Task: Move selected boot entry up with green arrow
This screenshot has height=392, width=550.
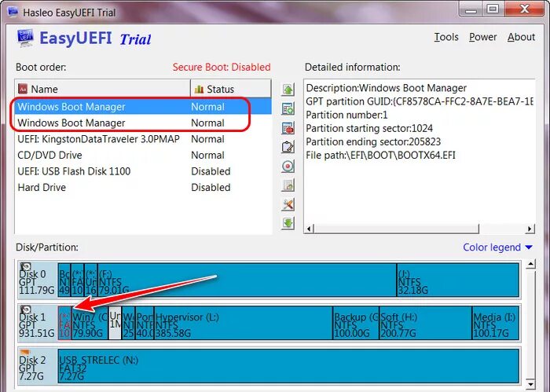Action: pyautogui.click(x=288, y=90)
